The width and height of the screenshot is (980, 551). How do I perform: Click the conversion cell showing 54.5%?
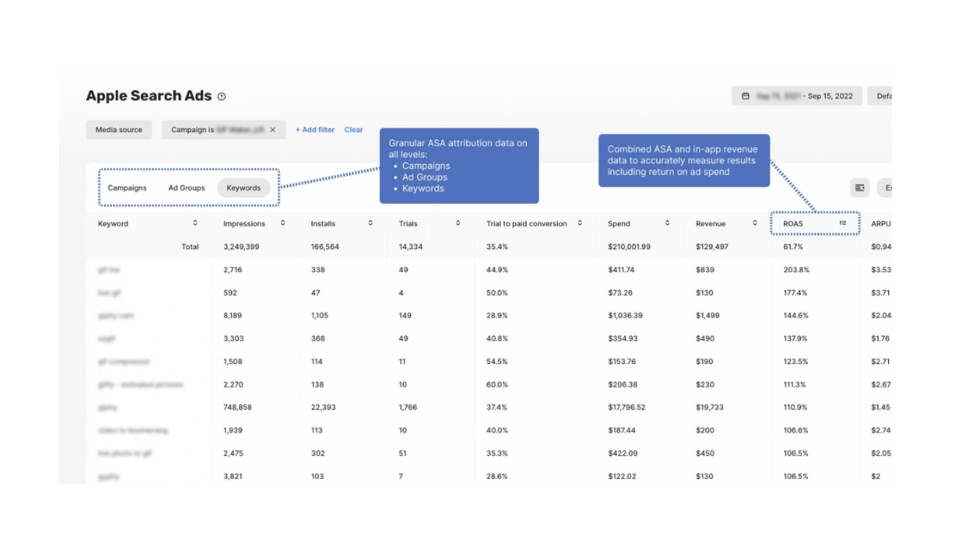tap(497, 362)
